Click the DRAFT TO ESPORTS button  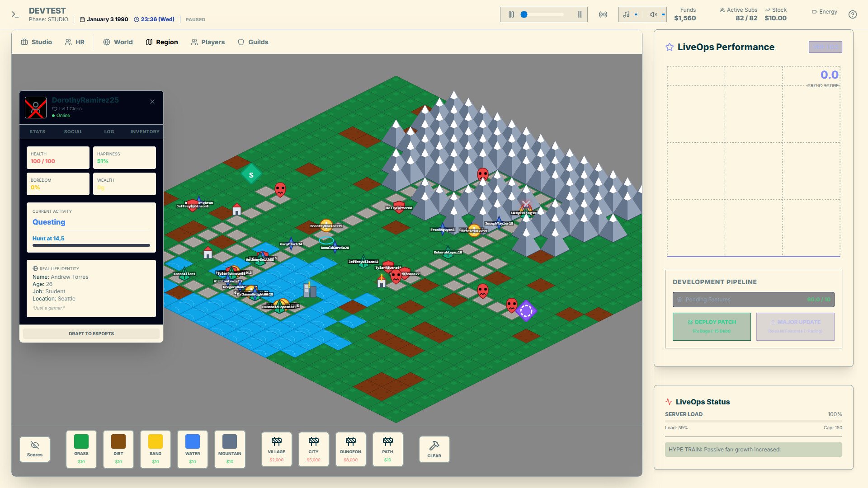pos(91,333)
